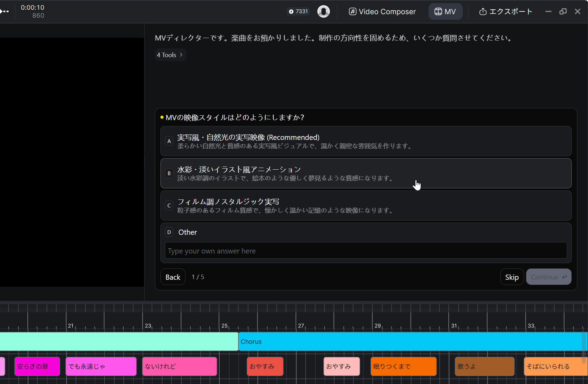Restore down the application window
This screenshot has width=588, height=384.
tap(563, 11)
